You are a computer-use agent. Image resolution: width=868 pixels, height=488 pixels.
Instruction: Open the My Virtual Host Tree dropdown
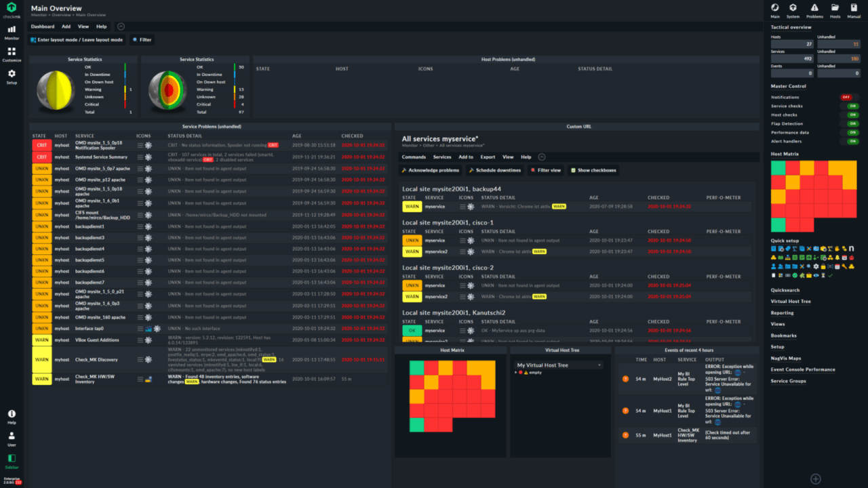[x=559, y=365]
